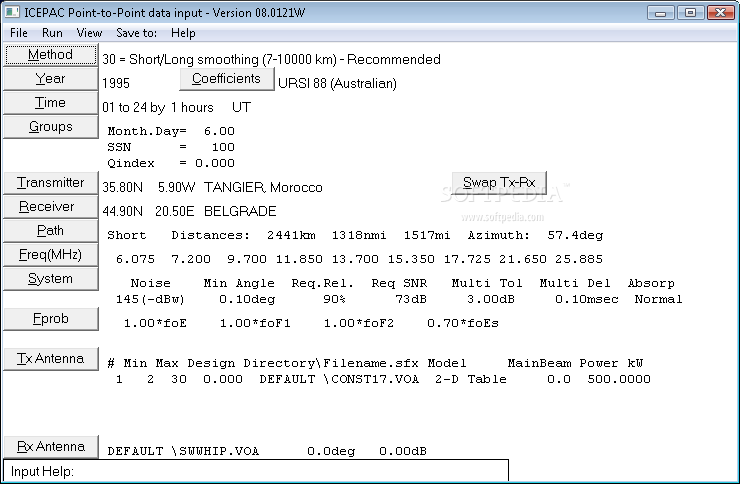Viewport: 740px width, 484px height.
Task: Click the frequency value 13.700
Action: (355, 259)
